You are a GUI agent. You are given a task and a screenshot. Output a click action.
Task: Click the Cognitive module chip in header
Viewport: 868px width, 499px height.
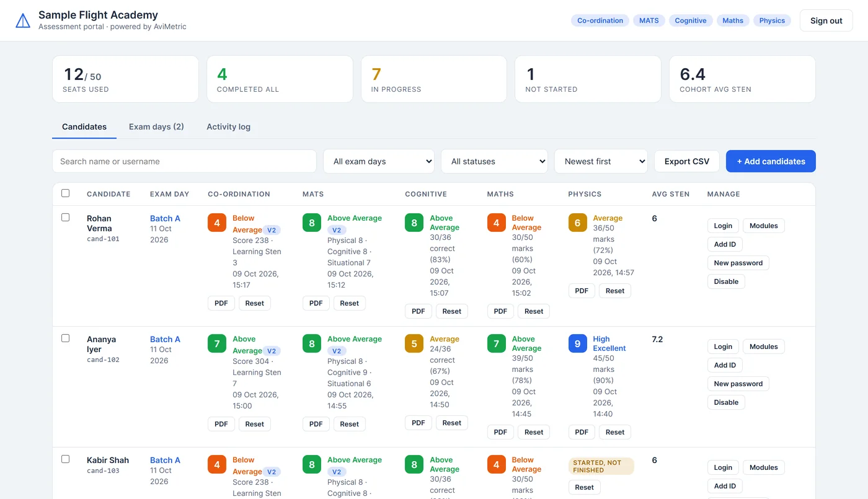(x=691, y=20)
